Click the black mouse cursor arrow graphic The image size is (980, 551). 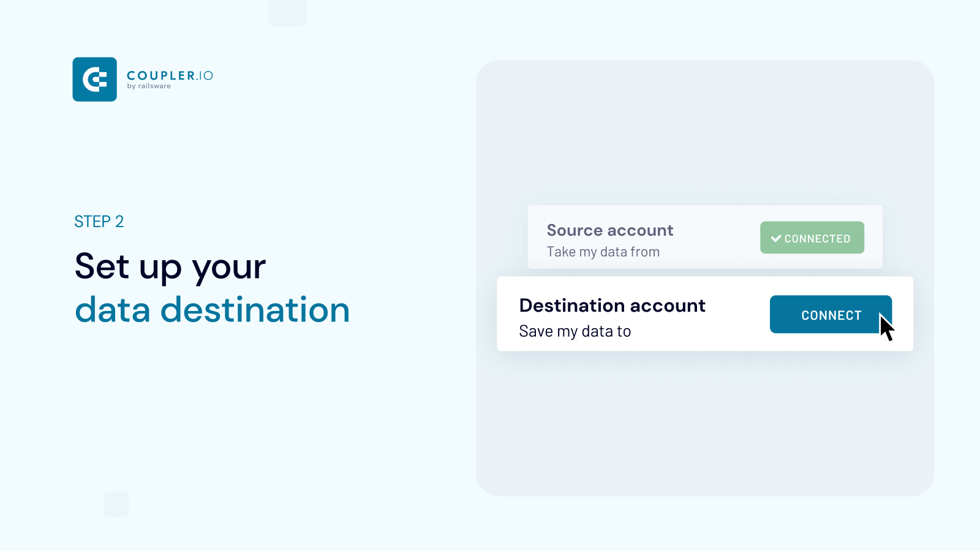click(886, 328)
